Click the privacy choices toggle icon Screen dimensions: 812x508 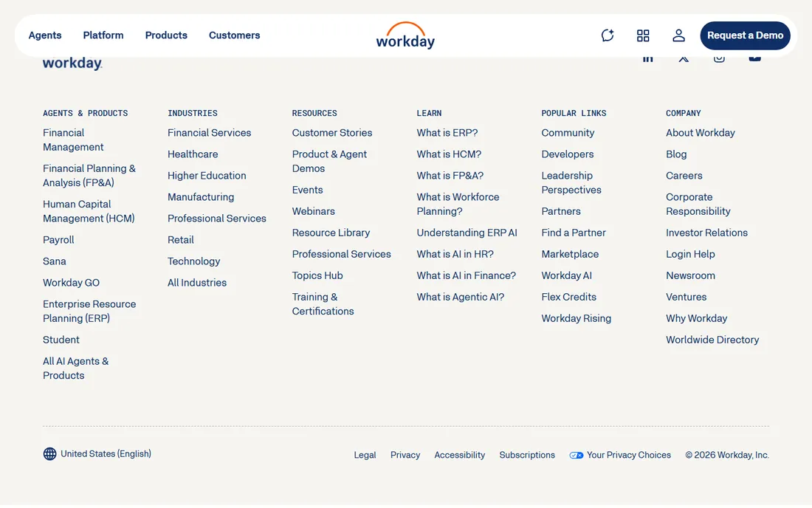click(577, 455)
